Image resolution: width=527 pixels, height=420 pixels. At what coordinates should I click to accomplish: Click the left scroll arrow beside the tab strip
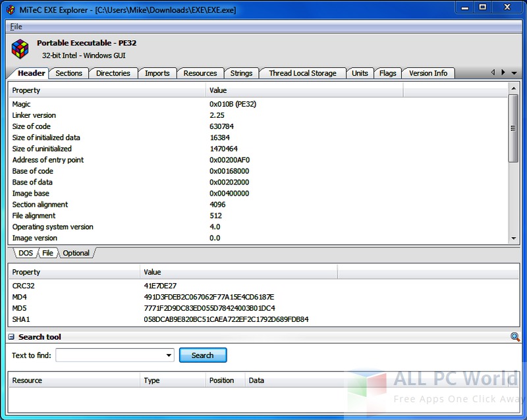[x=493, y=73]
